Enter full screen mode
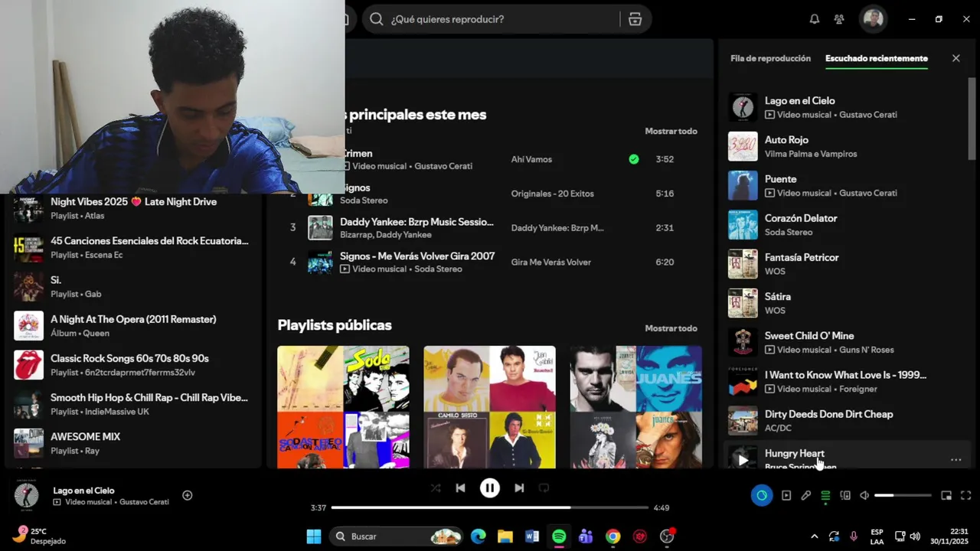This screenshot has width=980, height=551. click(x=966, y=495)
